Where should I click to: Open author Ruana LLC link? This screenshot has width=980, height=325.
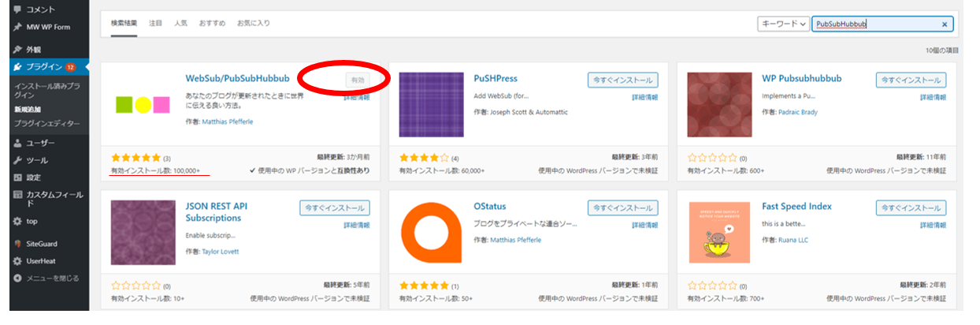(x=794, y=240)
